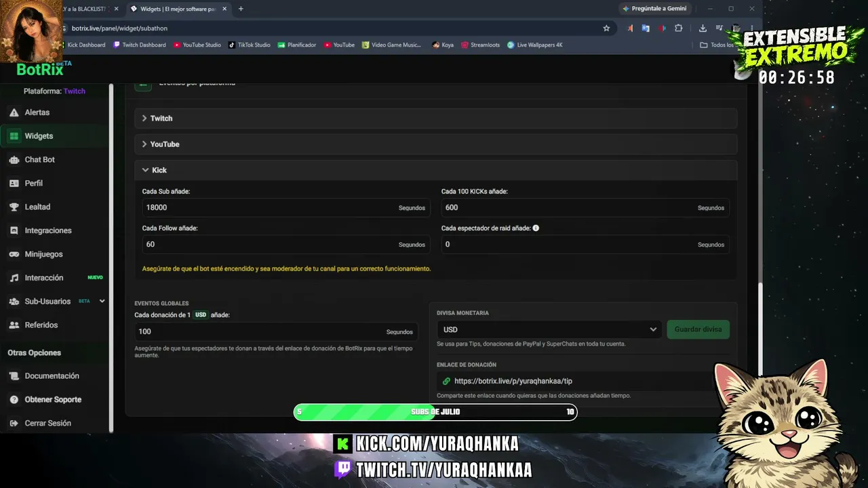Image resolution: width=868 pixels, height=488 pixels.
Task: Open Documentación via its book icon
Action: (14, 376)
